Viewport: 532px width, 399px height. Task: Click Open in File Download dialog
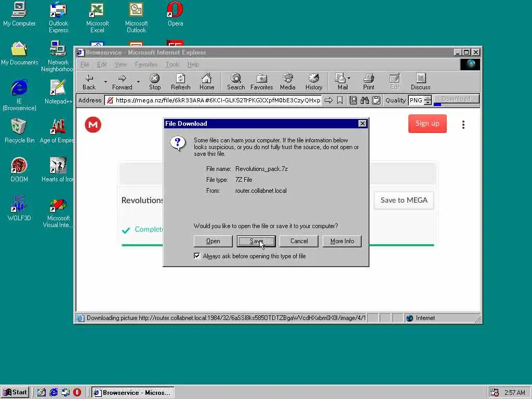point(213,241)
